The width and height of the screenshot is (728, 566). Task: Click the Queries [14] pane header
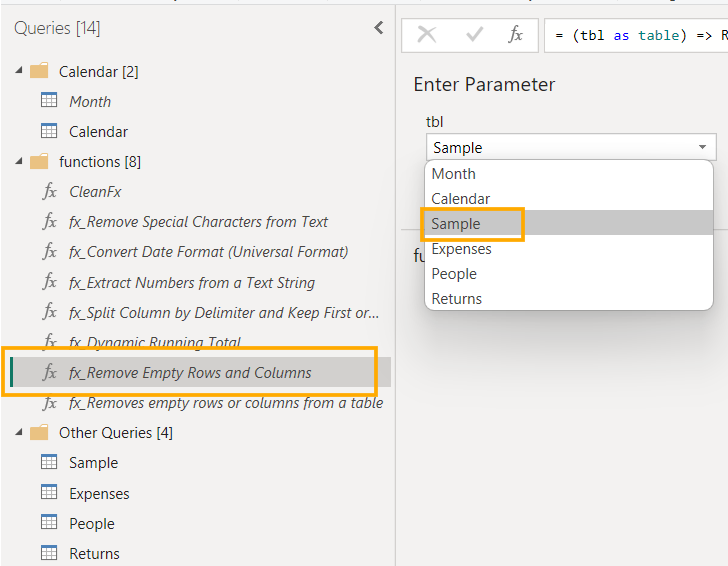pos(57,28)
